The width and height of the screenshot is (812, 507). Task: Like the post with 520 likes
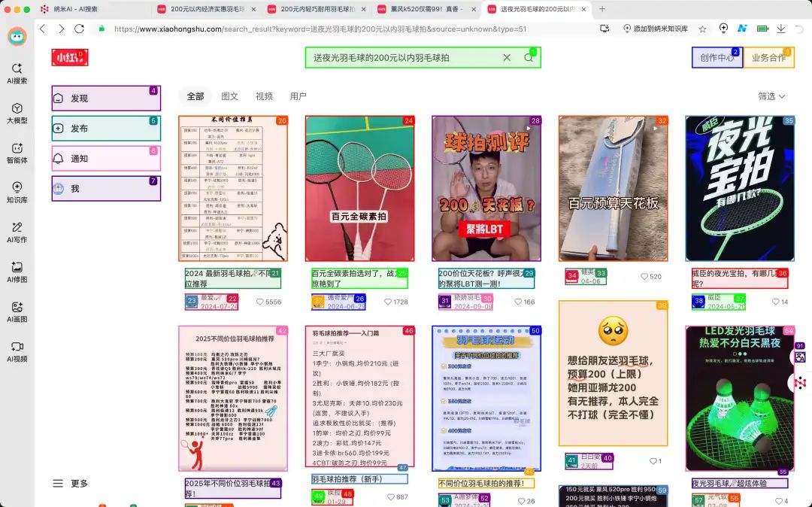point(644,277)
